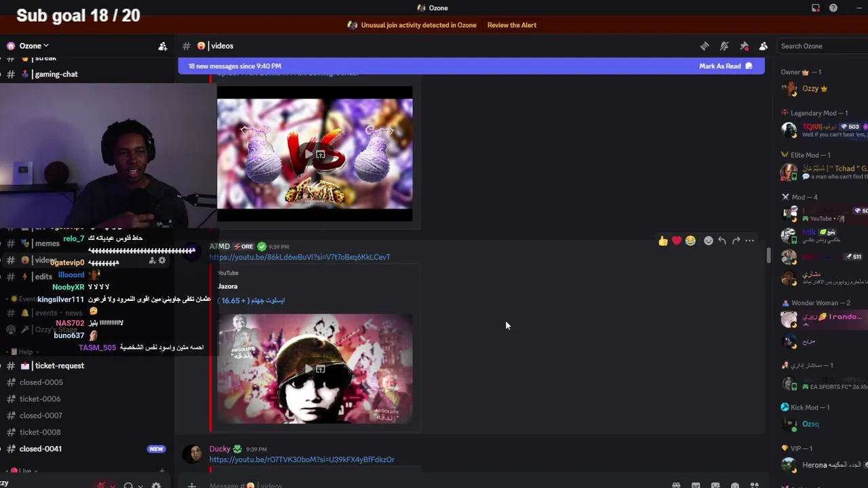React with thumbs up emoji

[x=663, y=241]
